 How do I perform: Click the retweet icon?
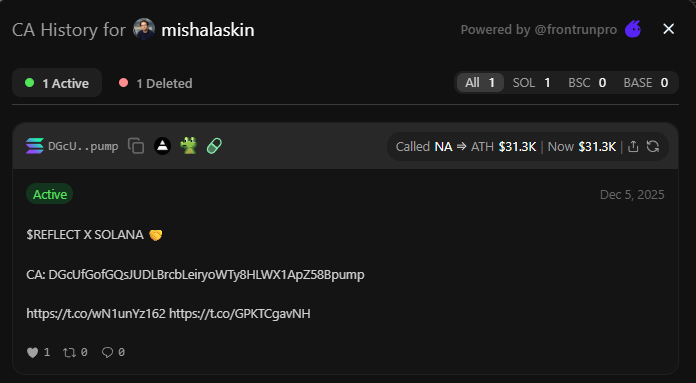[69, 352]
